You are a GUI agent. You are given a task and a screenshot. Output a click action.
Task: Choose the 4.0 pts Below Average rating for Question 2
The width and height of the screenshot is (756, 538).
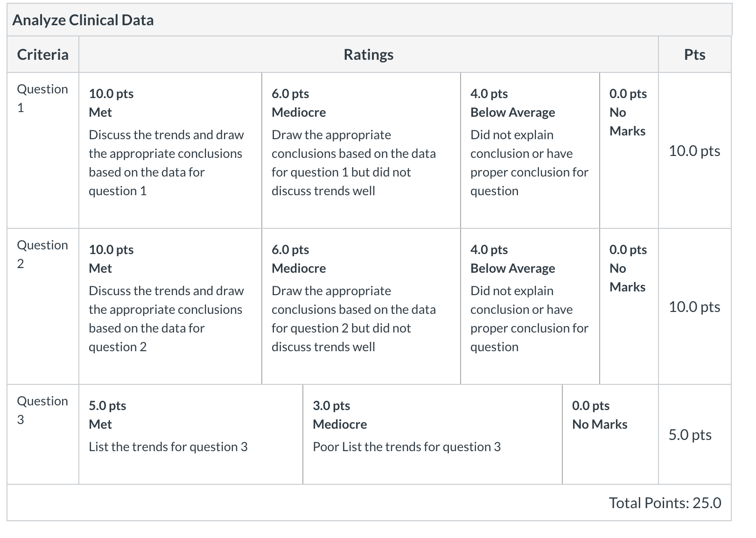(530, 306)
